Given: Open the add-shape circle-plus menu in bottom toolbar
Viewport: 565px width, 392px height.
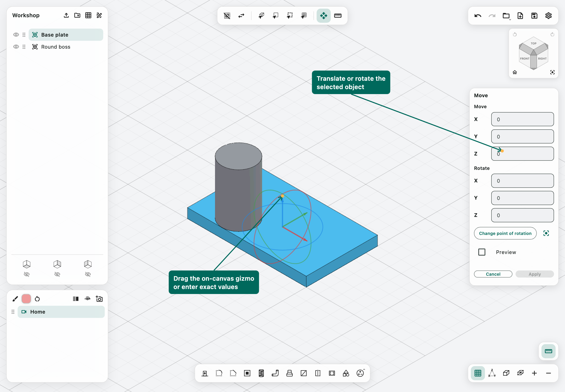Looking at the screenshot, I should click(360, 373).
